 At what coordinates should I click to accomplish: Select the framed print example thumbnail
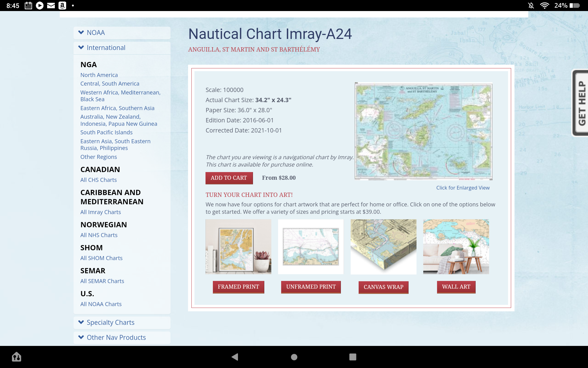(238, 247)
